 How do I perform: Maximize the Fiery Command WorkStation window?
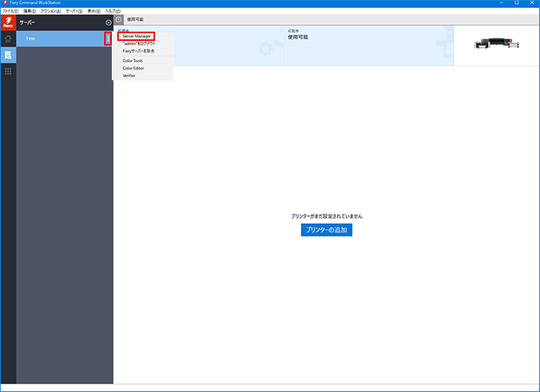click(517, 3)
